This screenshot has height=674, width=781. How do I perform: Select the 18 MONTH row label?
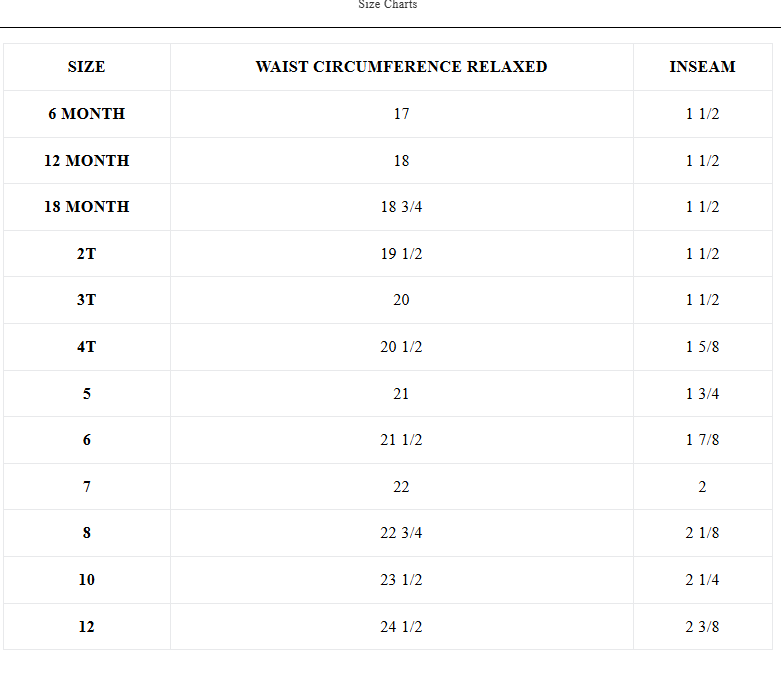87,207
